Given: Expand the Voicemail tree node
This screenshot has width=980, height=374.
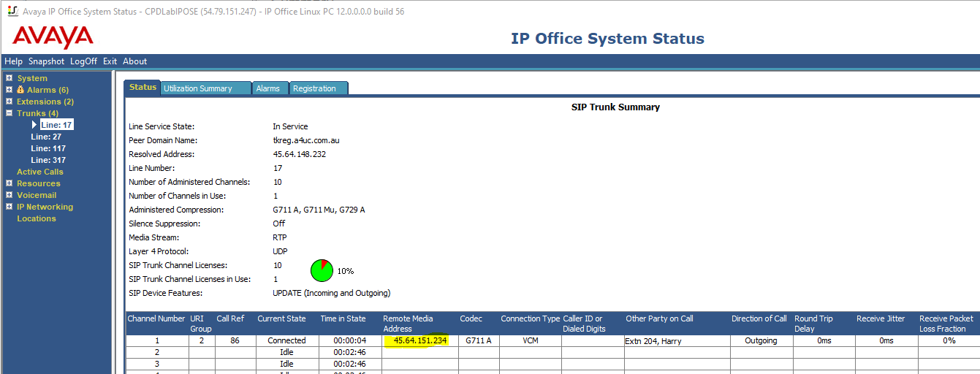Looking at the screenshot, I should pyautogui.click(x=10, y=195).
